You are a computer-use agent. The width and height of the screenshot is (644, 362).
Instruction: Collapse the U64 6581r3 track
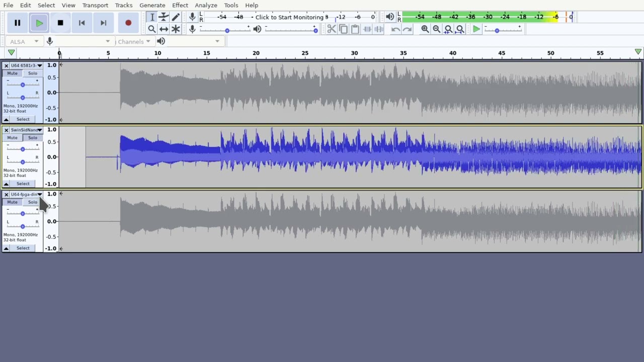(x=6, y=119)
